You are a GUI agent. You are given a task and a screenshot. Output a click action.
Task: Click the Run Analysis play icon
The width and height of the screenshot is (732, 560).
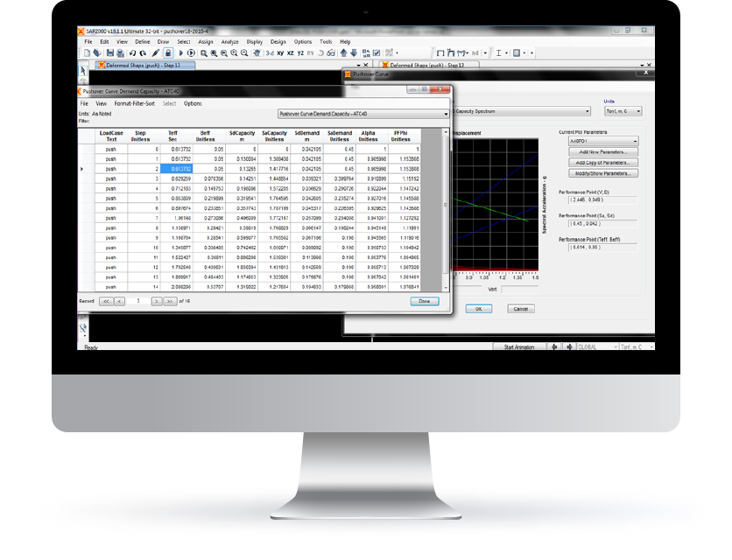pos(180,53)
